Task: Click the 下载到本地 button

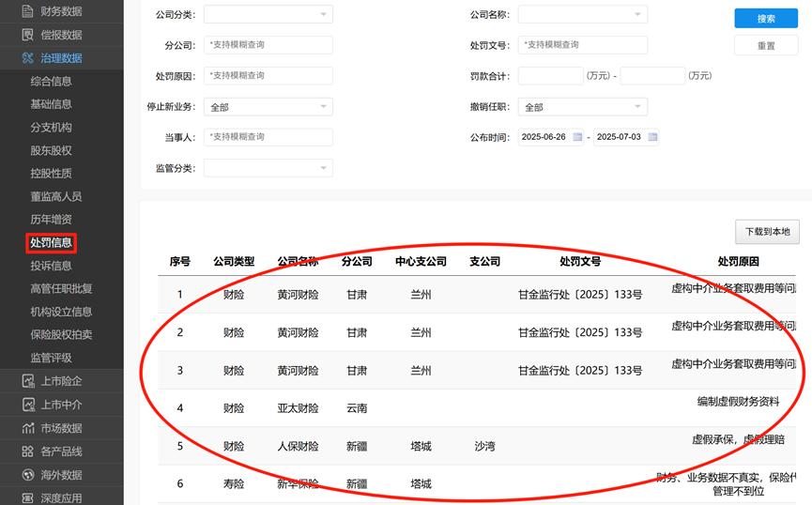Action: (x=768, y=232)
